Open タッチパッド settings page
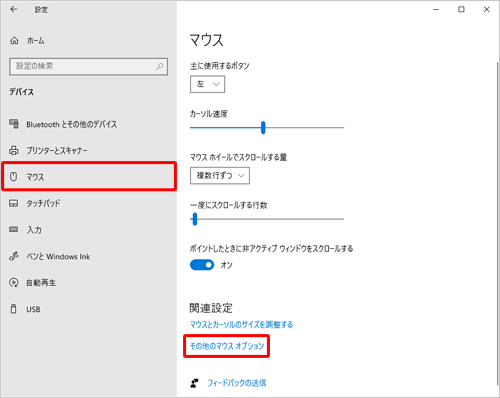The height and width of the screenshot is (398, 500). 43,203
